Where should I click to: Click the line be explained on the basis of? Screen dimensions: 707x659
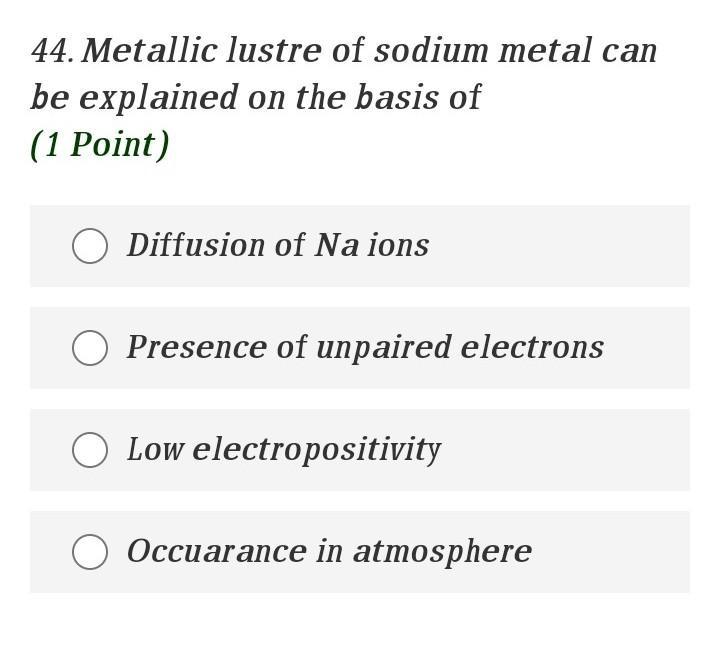(x=255, y=98)
